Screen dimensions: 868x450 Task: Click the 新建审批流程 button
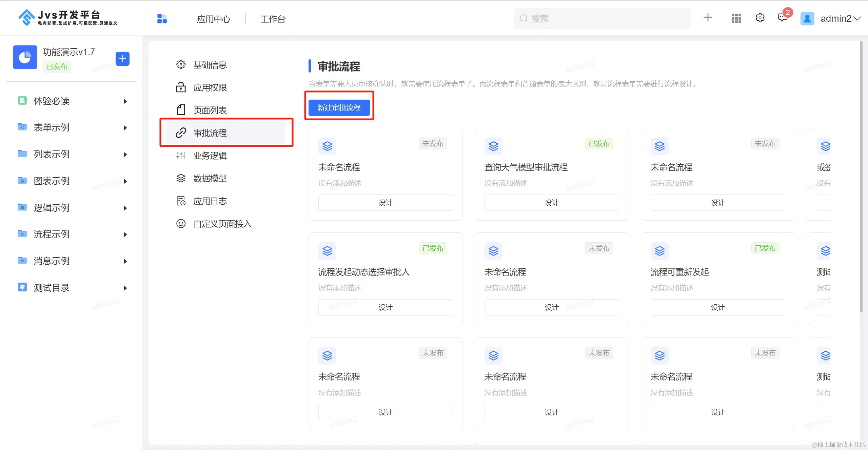(339, 108)
